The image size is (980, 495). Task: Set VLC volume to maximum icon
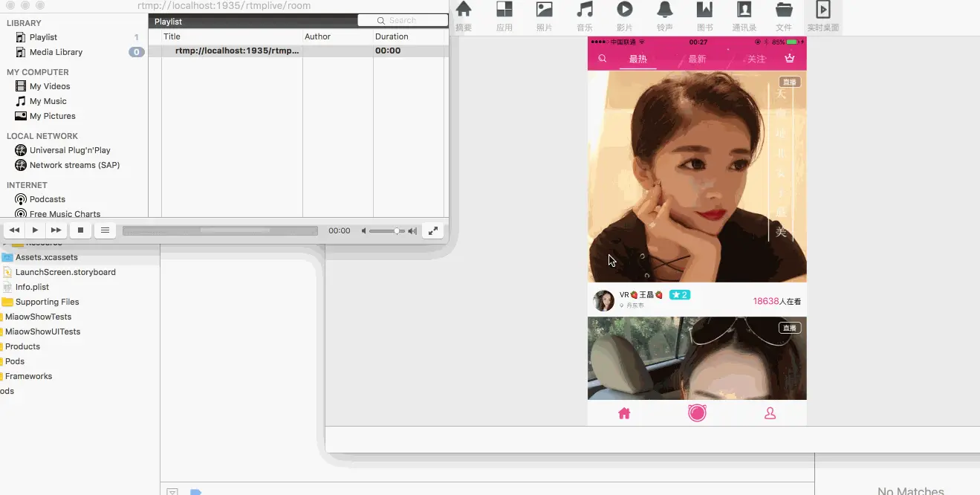pos(412,231)
